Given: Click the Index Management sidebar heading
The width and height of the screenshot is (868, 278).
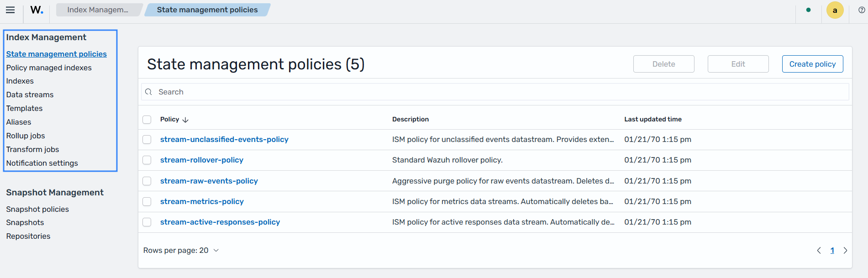Looking at the screenshot, I should pyautogui.click(x=46, y=37).
